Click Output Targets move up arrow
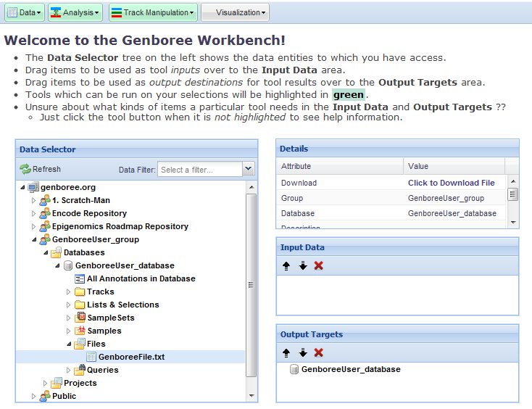The height and width of the screenshot is (409, 532). pos(287,352)
